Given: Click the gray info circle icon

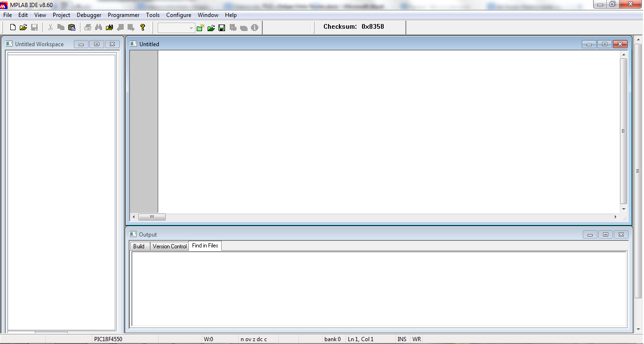Looking at the screenshot, I should (255, 28).
